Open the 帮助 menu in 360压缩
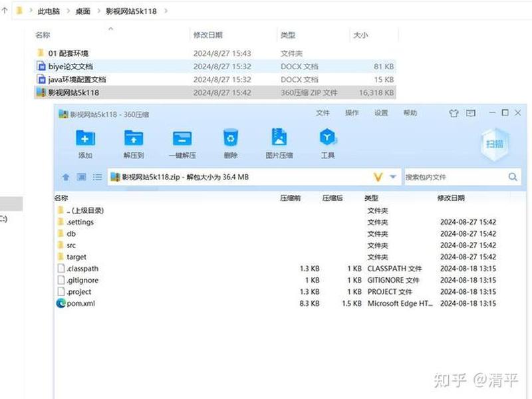 click(x=410, y=112)
